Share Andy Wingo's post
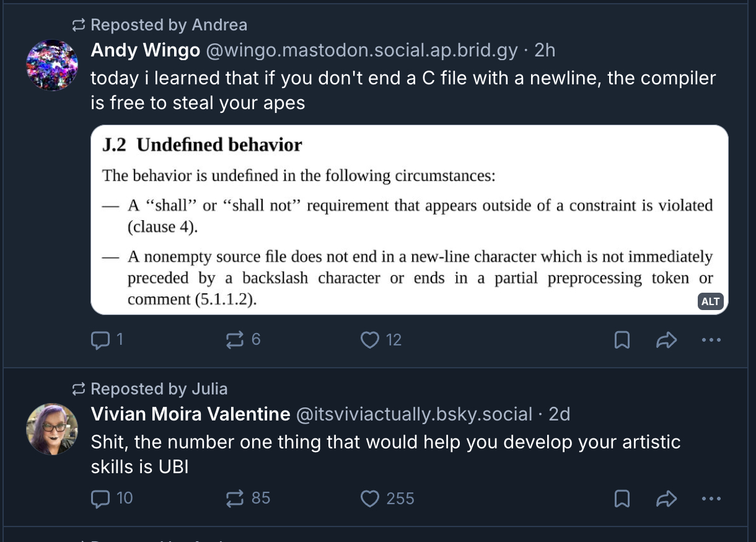The height and width of the screenshot is (542, 756). 666,340
